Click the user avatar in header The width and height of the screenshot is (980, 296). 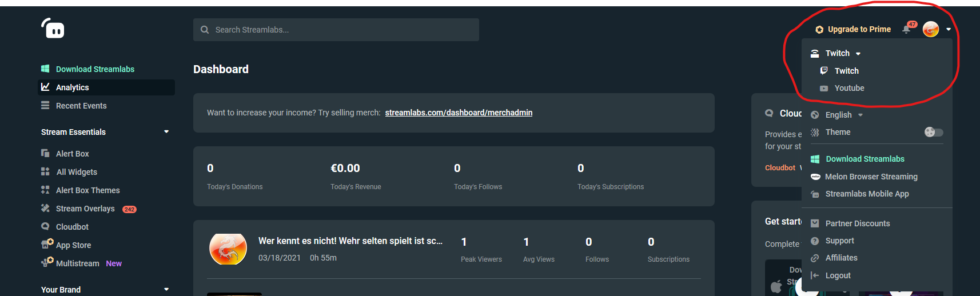coord(930,29)
